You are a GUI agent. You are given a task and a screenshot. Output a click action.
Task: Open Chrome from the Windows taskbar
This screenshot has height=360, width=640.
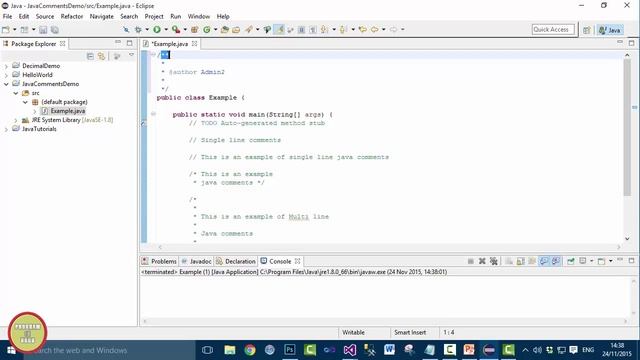250,350
